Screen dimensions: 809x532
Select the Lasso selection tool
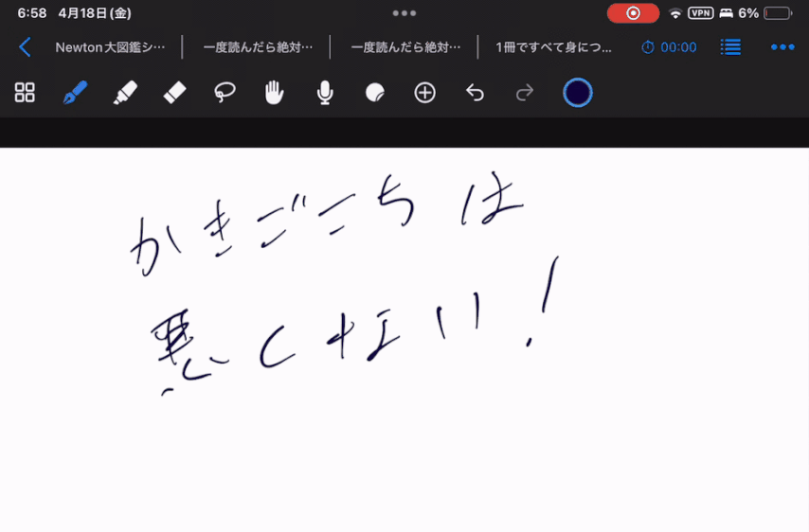pos(225,93)
